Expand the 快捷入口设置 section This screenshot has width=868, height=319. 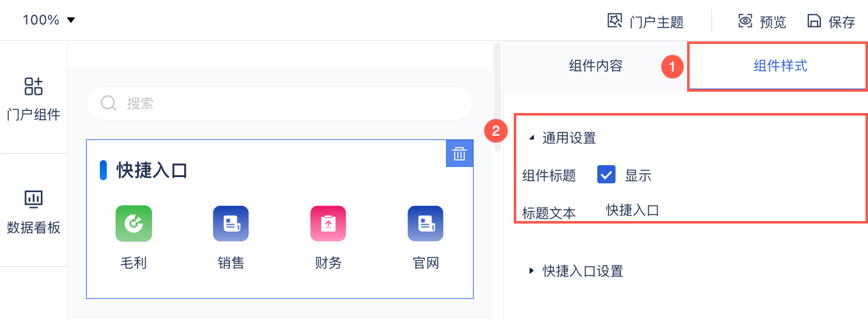(x=531, y=271)
